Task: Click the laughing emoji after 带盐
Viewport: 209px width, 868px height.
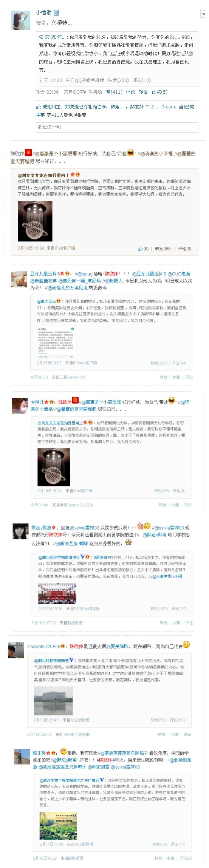Action: 131,153
